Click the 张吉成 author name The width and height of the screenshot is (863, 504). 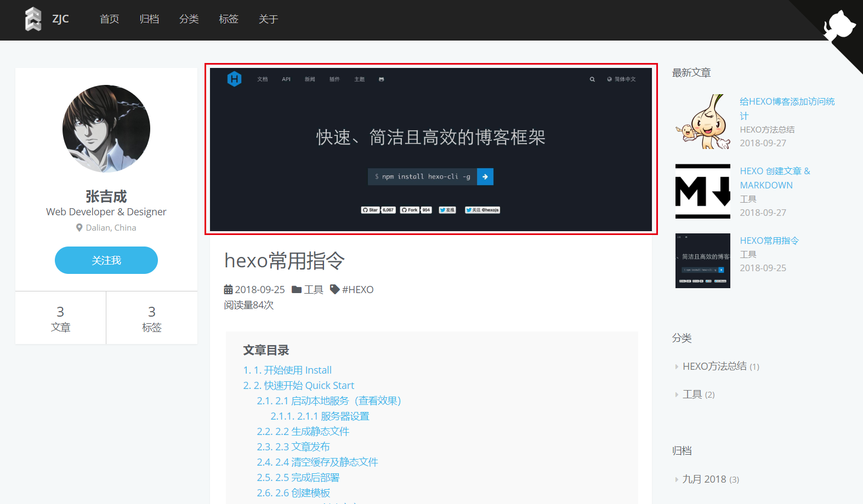(x=106, y=196)
